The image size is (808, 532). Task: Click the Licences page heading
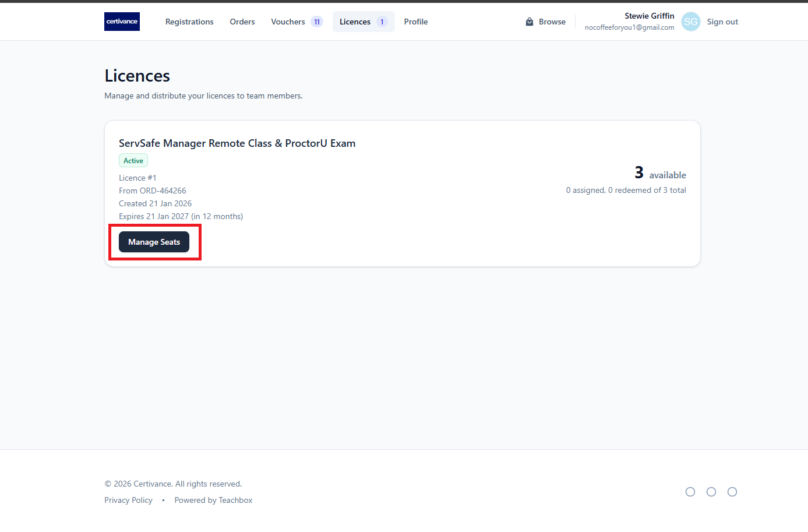(137, 76)
